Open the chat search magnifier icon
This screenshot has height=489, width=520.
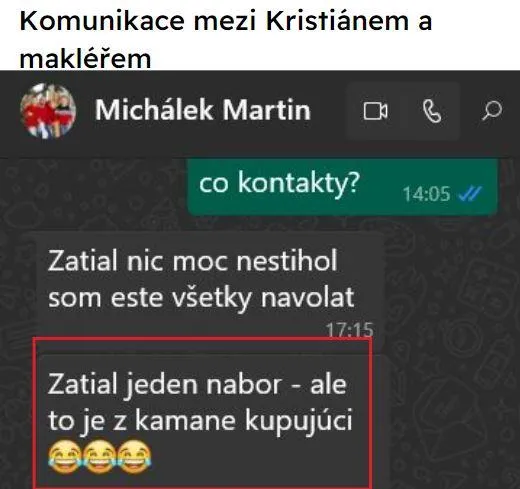point(492,110)
